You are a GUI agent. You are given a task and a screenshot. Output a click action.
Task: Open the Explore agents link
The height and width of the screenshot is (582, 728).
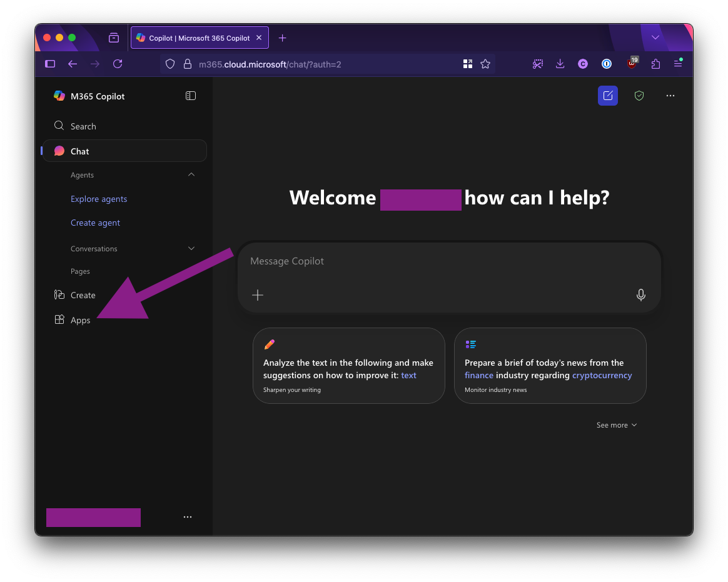pos(99,199)
